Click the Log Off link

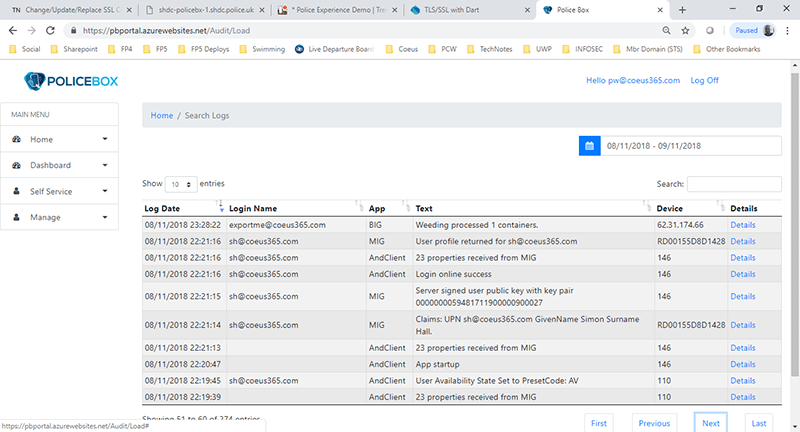coord(705,80)
